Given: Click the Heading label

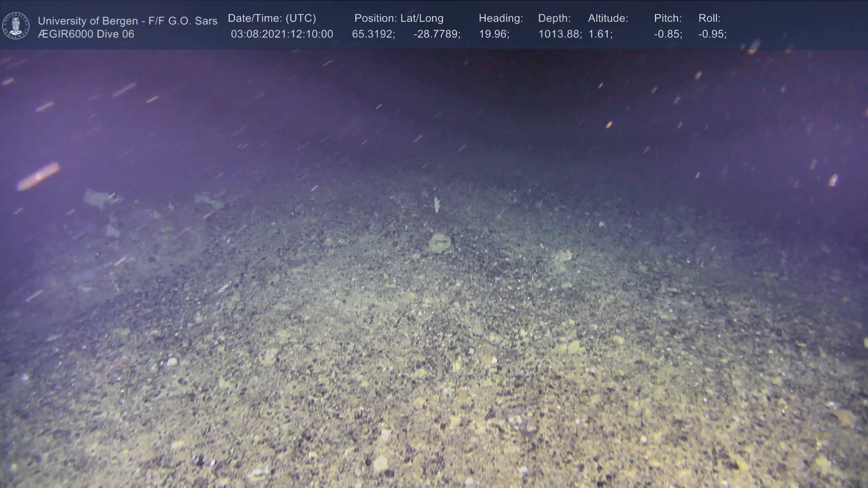Looking at the screenshot, I should 500,19.
